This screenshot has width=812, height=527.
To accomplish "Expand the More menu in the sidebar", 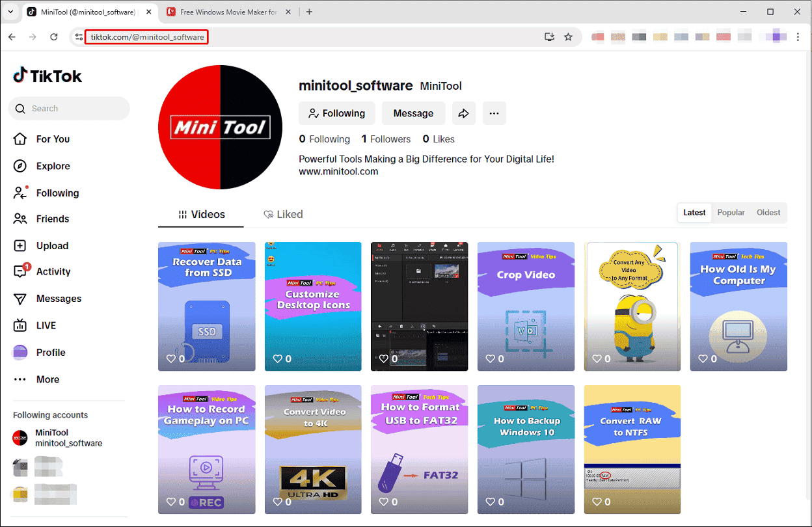I will click(x=36, y=379).
